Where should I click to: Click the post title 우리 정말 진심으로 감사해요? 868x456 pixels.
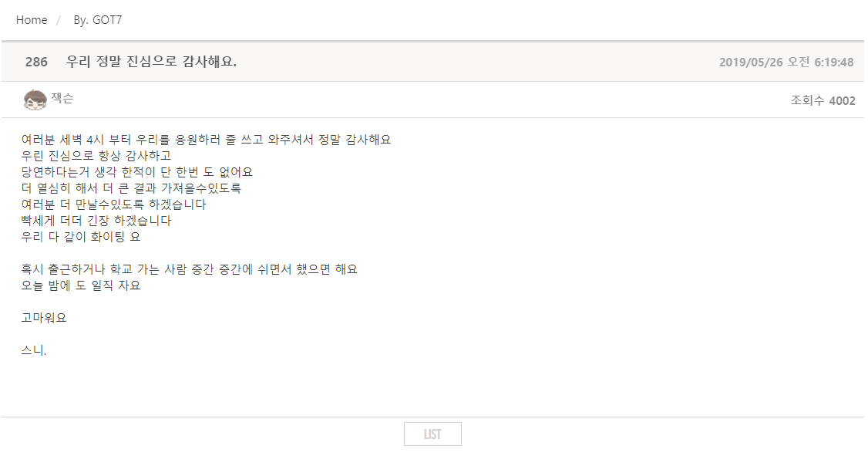click(x=151, y=62)
